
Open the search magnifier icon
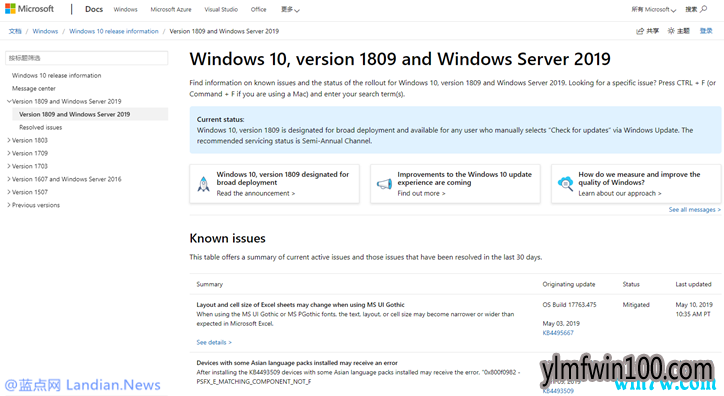tap(703, 9)
